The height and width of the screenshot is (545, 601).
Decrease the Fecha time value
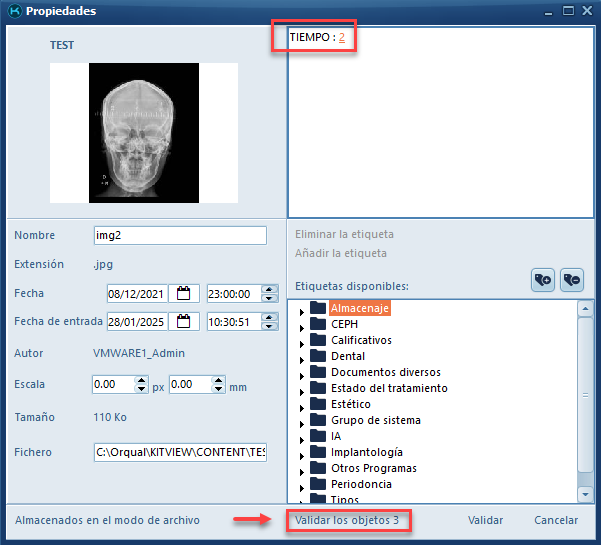(x=269, y=298)
